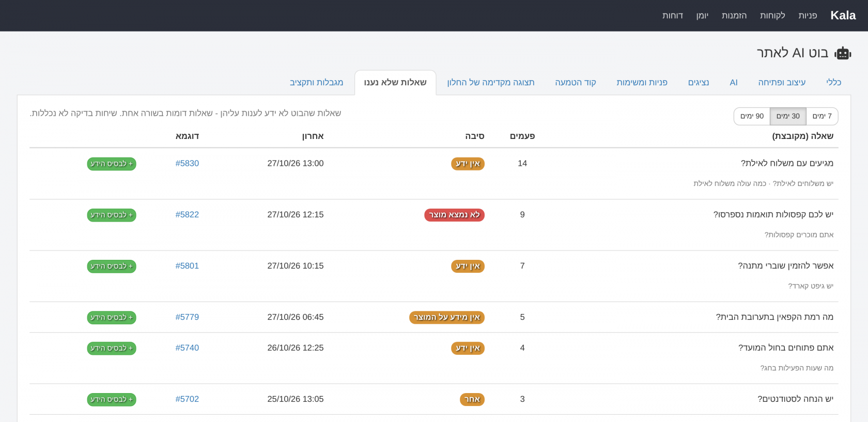Image resolution: width=868 pixels, height=422 pixels.
Task: Switch to the עיצוב ופתיחה tab
Action: [782, 83]
